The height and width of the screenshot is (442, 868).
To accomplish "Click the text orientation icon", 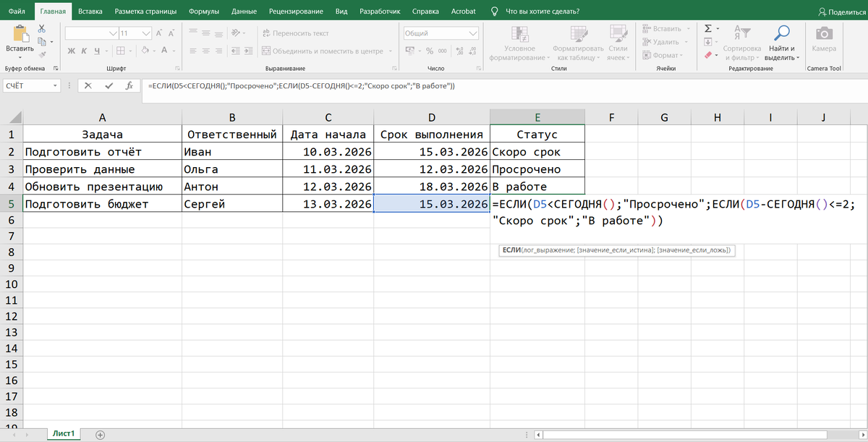I will pyautogui.click(x=235, y=33).
